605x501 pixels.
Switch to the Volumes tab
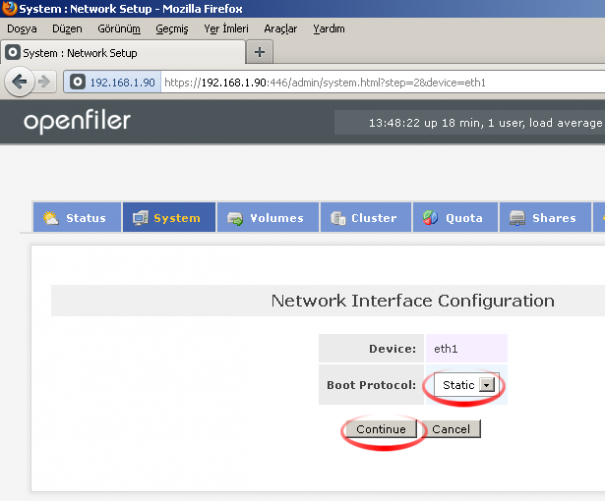coord(268,217)
